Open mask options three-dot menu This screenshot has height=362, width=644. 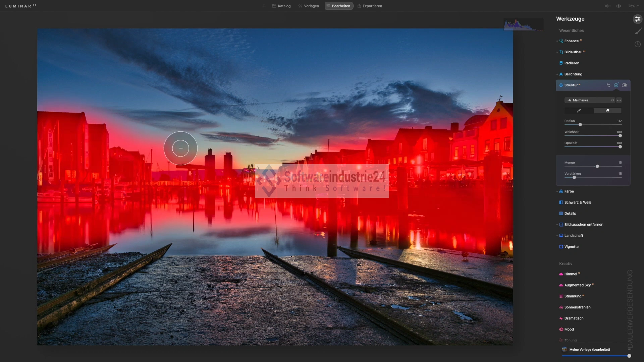[x=619, y=100]
